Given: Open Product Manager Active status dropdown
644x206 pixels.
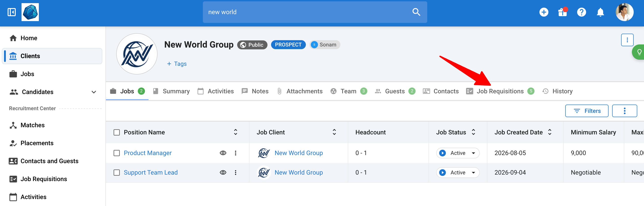Looking at the screenshot, I should [458, 153].
